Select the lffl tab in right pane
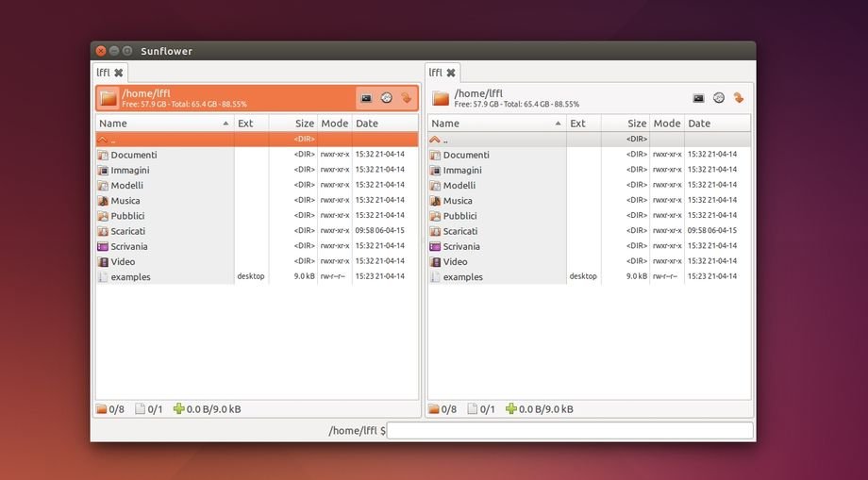The image size is (868, 480). click(x=435, y=73)
